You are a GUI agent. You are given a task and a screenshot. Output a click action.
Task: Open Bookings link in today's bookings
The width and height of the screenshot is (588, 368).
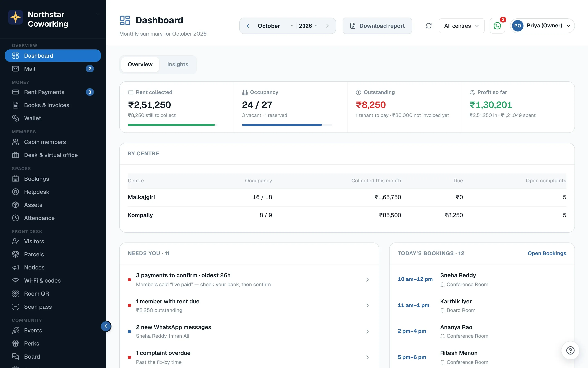[547, 253]
